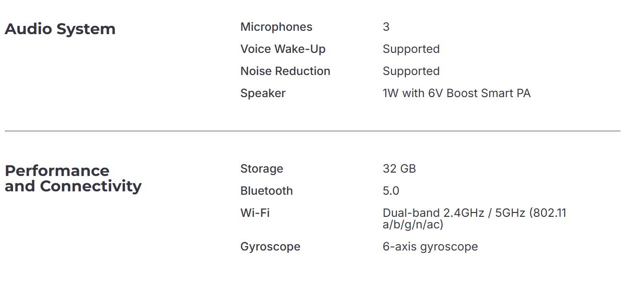Select the Bluetooth version value 5.0
The width and height of the screenshot is (644, 300).
[391, 191]
